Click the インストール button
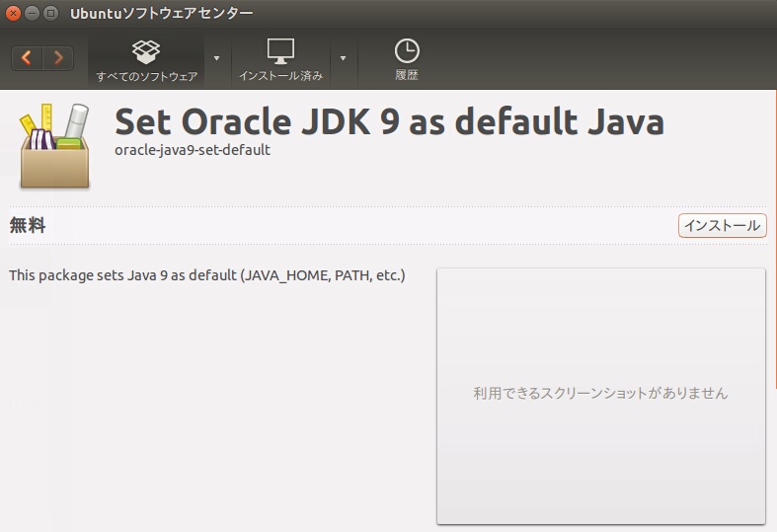The image size is (777, 532). [x=722, y=226]
